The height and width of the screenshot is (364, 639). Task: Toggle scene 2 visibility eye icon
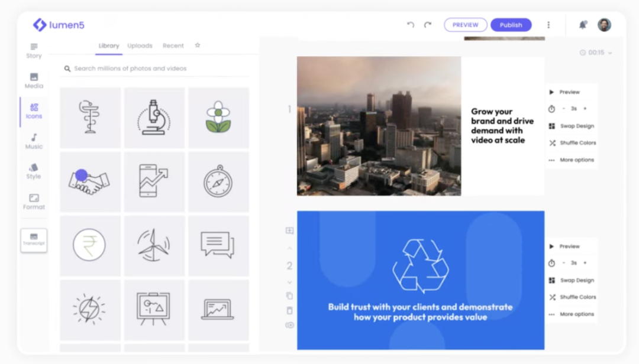pos(289,325)
